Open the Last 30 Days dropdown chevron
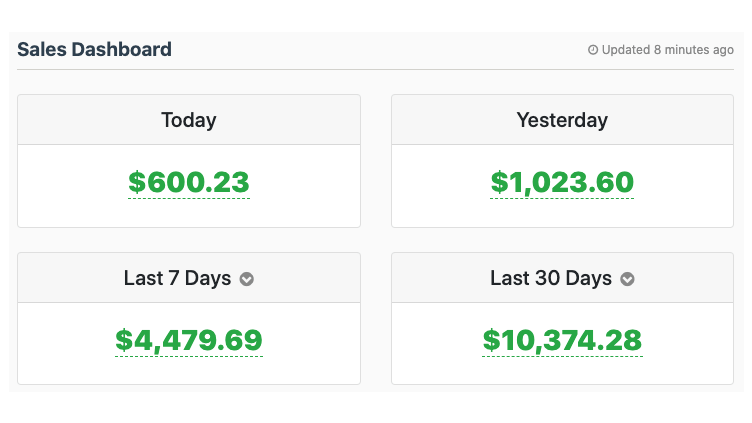This screenshot has width=752, height=423. [628, 279]
